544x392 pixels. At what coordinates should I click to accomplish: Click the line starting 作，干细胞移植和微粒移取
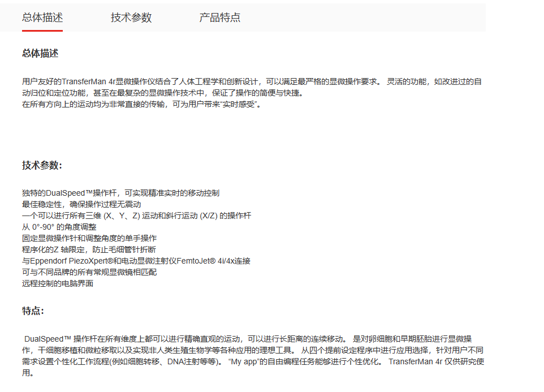click(253, 350)
